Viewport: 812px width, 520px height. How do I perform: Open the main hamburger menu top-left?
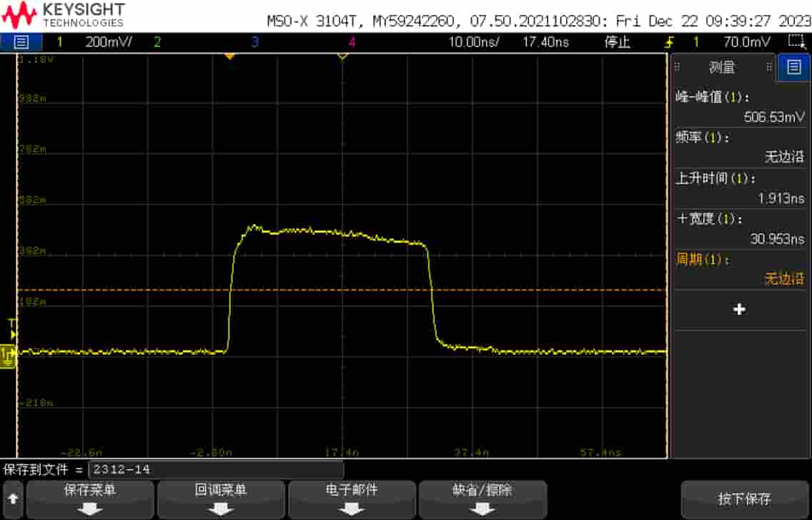(21, 41)
